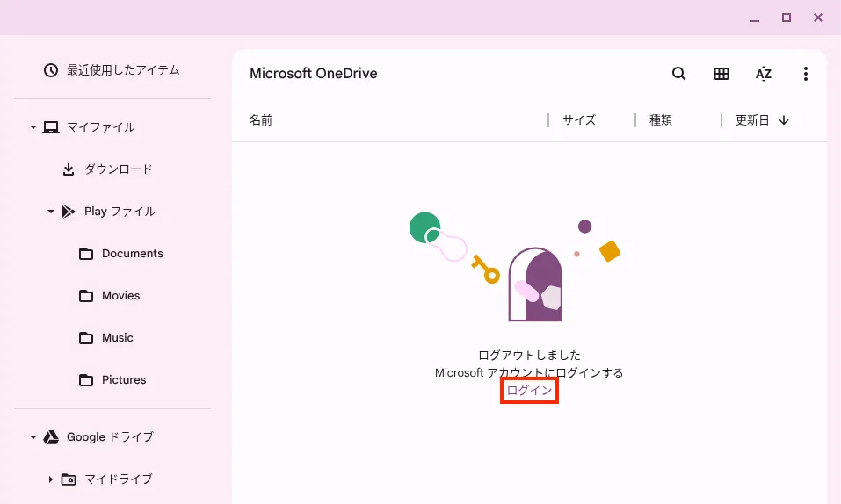This screenshot has height=504, width=841.
Task: Click the laptop icon for マイファイル
Action: point(51,127)
